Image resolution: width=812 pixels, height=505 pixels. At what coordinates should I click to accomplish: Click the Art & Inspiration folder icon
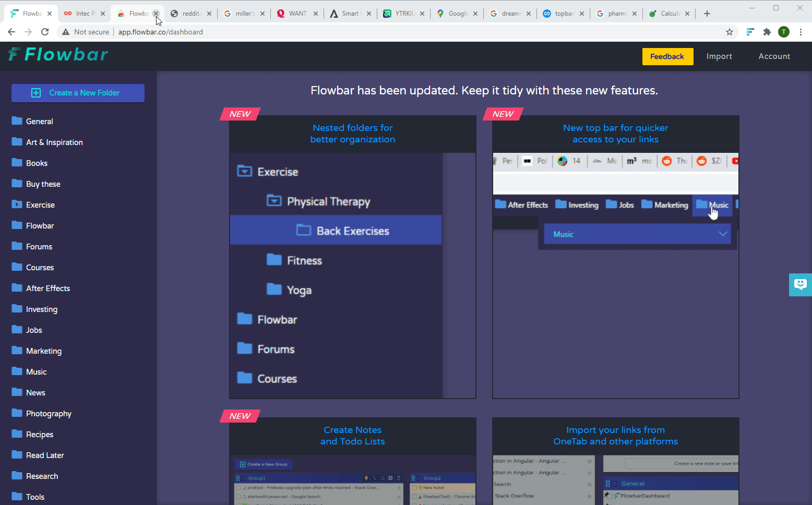[17, 142]
